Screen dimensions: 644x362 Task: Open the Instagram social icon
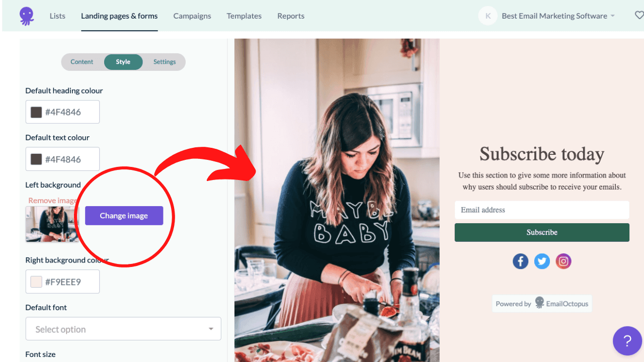[x=563, y=261]
